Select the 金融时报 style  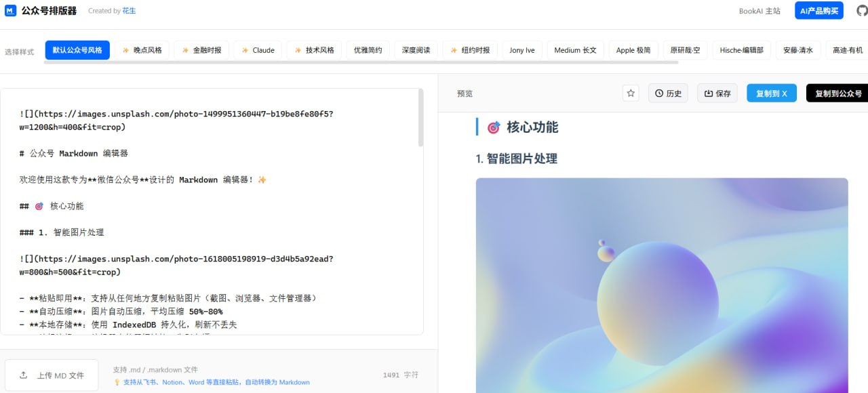201,50
